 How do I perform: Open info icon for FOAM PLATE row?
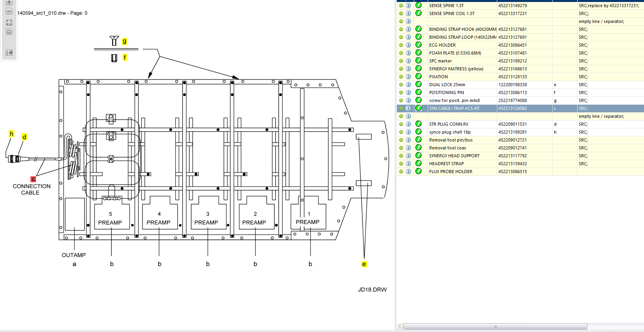[408, 53]
